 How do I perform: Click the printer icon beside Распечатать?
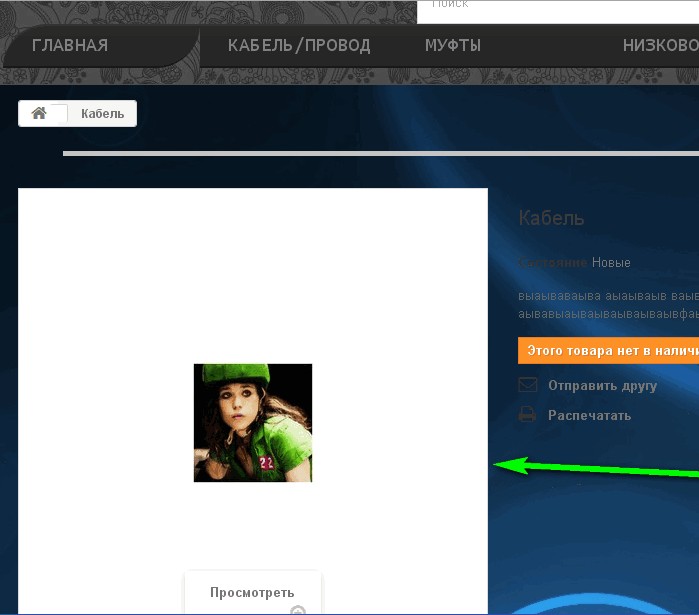[527, 414]
